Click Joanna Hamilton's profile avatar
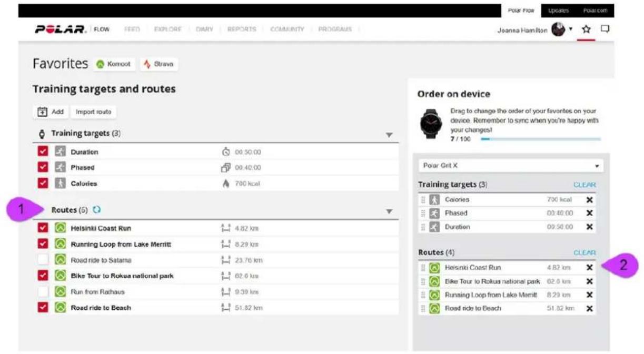 click(558, 30)
